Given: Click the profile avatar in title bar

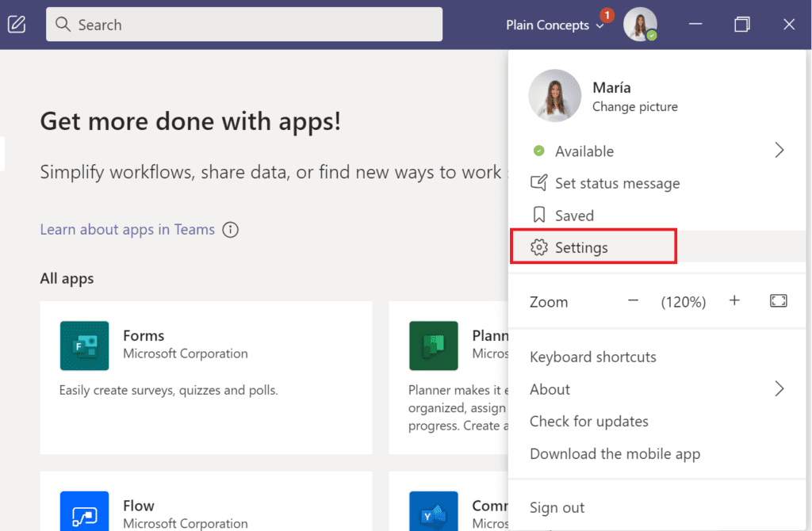Looking at the screenshot, I should click(x=639, y=25).
